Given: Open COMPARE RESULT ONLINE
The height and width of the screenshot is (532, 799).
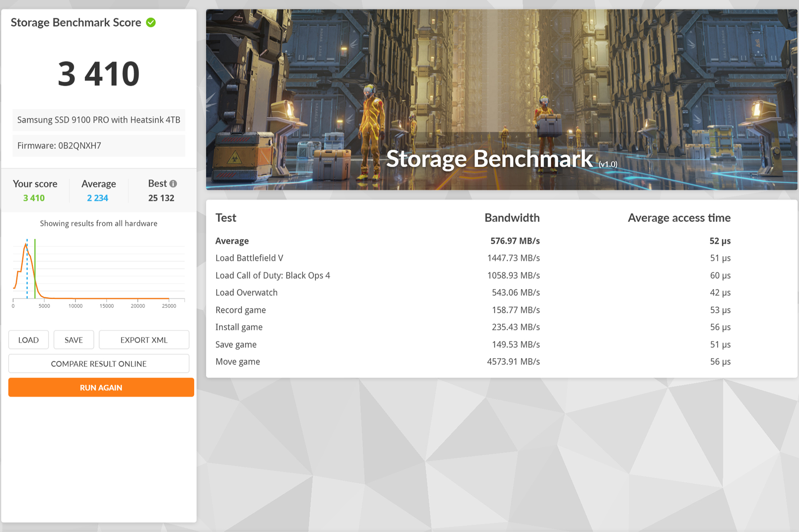Looking at the screenshot, I should coord(99,364).
